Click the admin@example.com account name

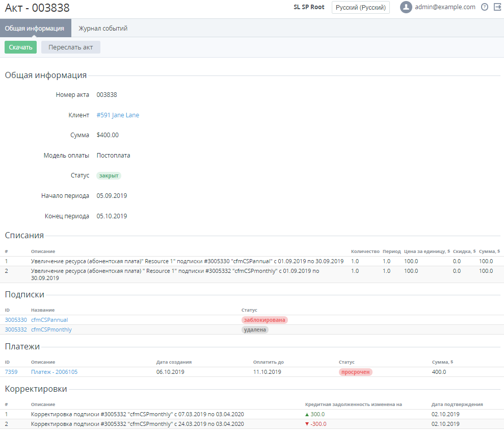(445, 7)
